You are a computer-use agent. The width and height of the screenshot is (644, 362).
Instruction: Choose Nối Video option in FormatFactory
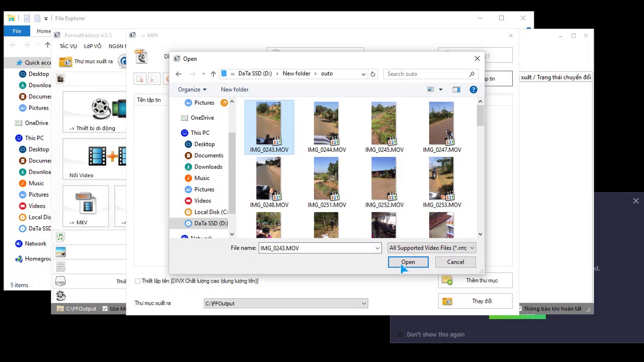pos(94,159)
